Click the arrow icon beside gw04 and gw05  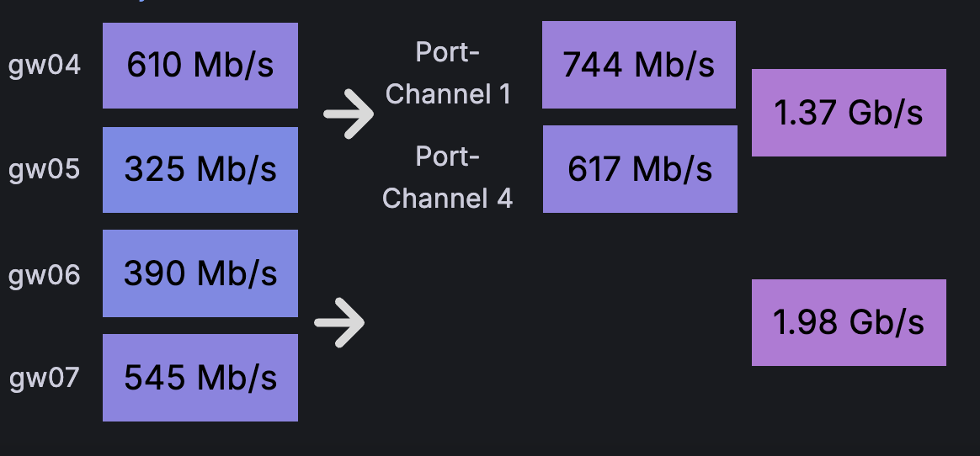349,114
